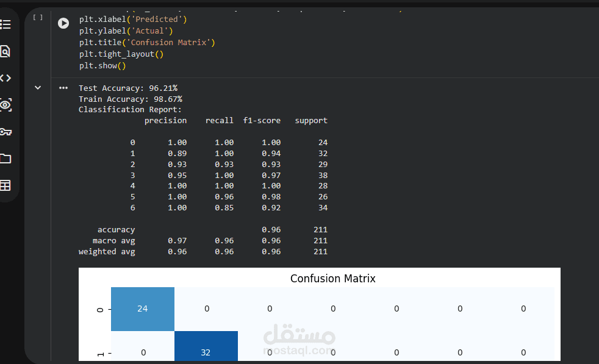
Task: Open the Files folder panel
Action: (x=5, y=159)
